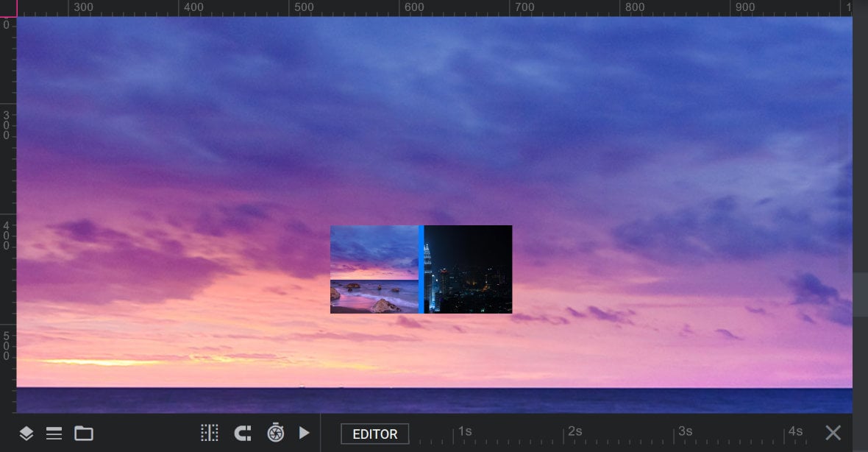Jump to the 3s mark on timeline
Viewport: 868px width, 452px height.
686,431
